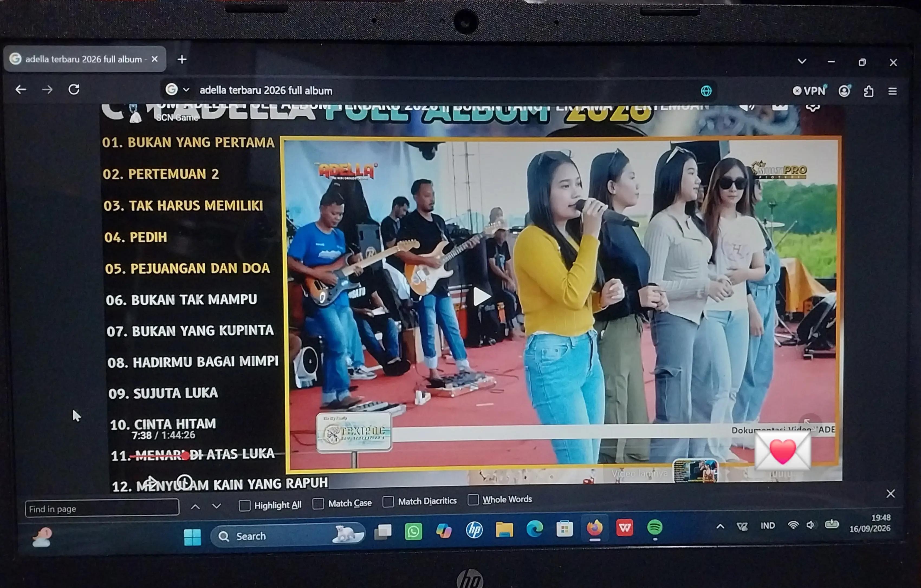Open File Explorer from the taskbar

[504, 530]
